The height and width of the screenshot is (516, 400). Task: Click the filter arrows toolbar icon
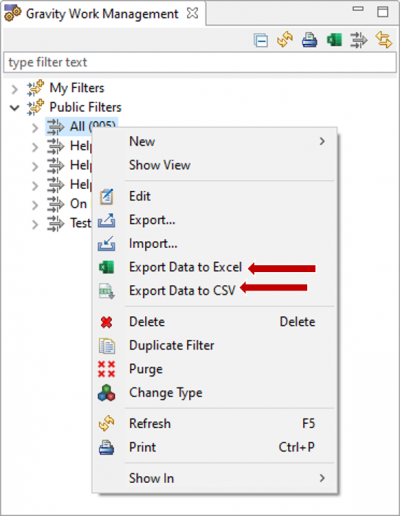[x=359, y=40]
